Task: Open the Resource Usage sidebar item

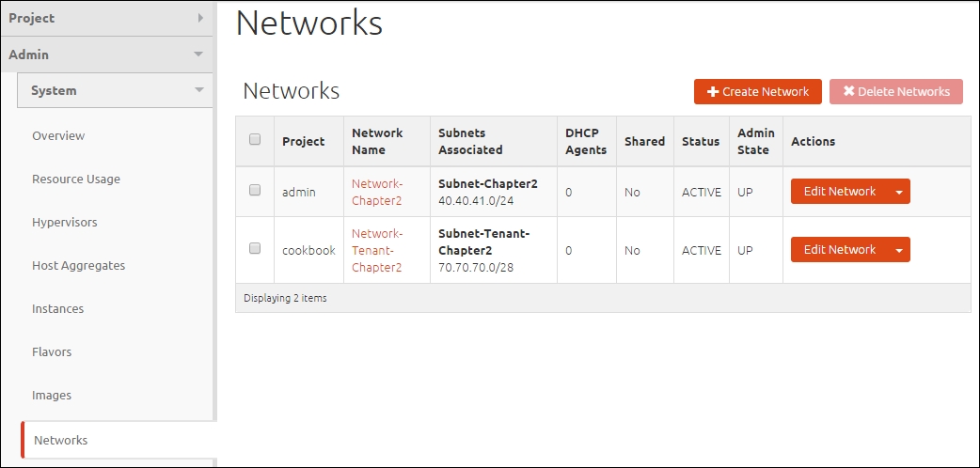Action: click(75, 179)
